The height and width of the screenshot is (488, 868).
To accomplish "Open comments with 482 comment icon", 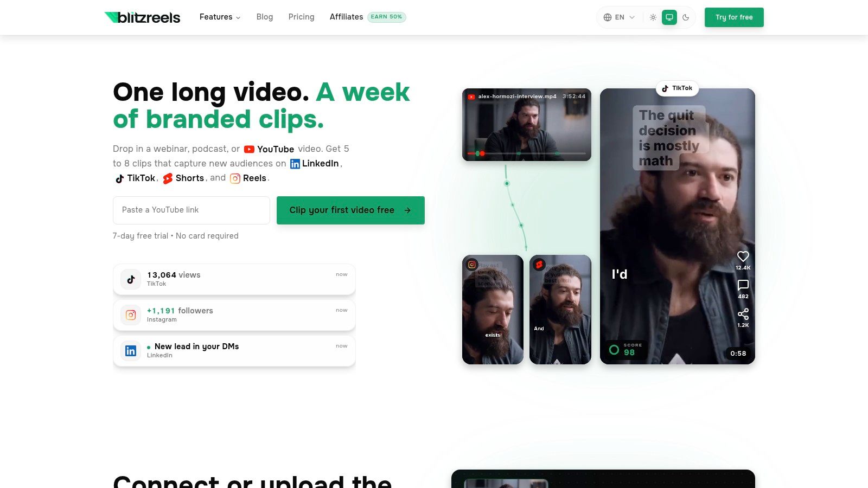I will pyautogui.click(x=743, y=285).
